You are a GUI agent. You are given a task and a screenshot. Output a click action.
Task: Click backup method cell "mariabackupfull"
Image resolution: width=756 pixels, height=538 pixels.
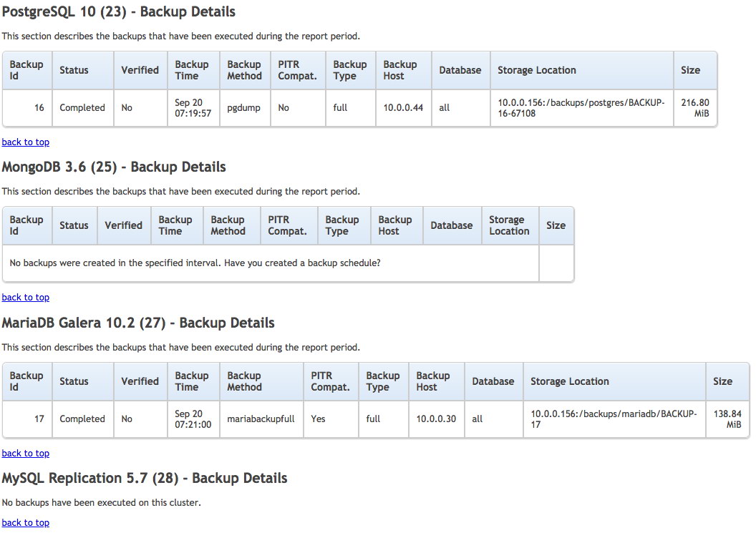pyautogui.click(x=261, y=419)
